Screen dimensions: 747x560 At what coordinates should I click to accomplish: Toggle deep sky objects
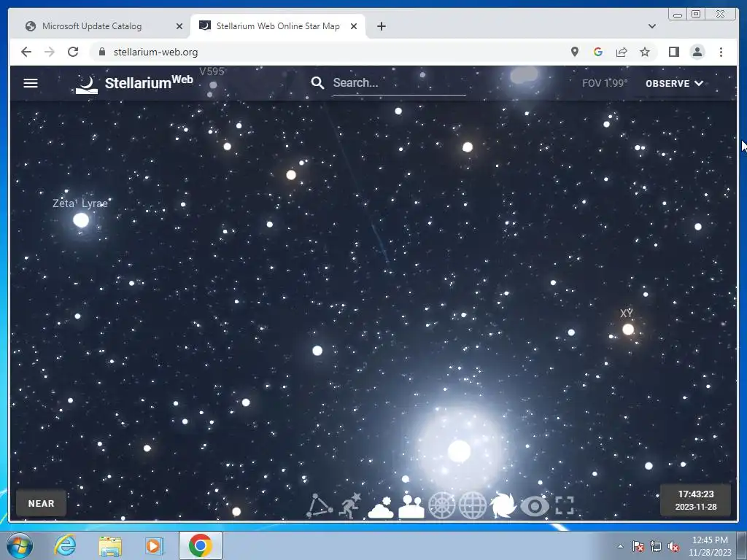[503, 505]
